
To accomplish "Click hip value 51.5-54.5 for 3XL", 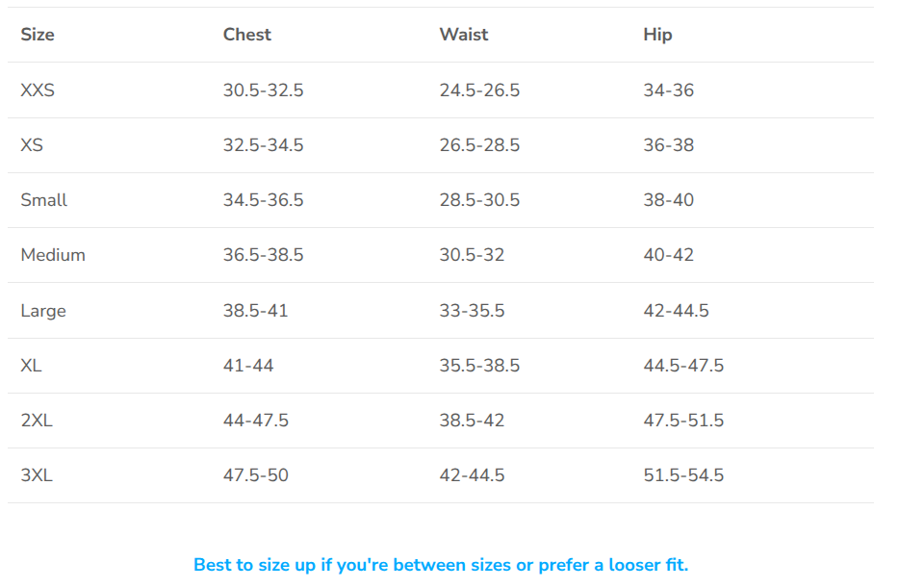I will click(683, 474).
